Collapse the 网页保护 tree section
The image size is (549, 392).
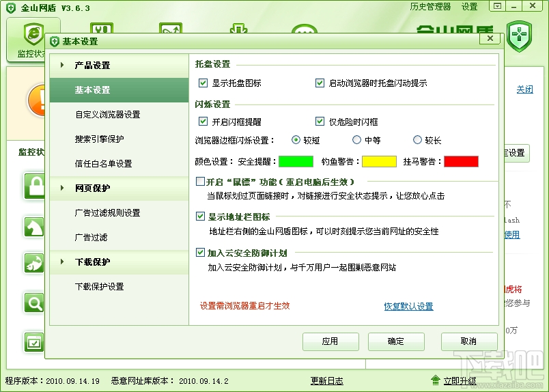(62, 188)
